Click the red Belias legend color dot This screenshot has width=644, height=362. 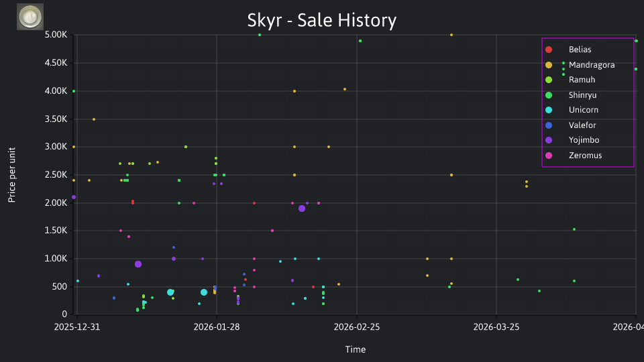click(x=549, y=50)
